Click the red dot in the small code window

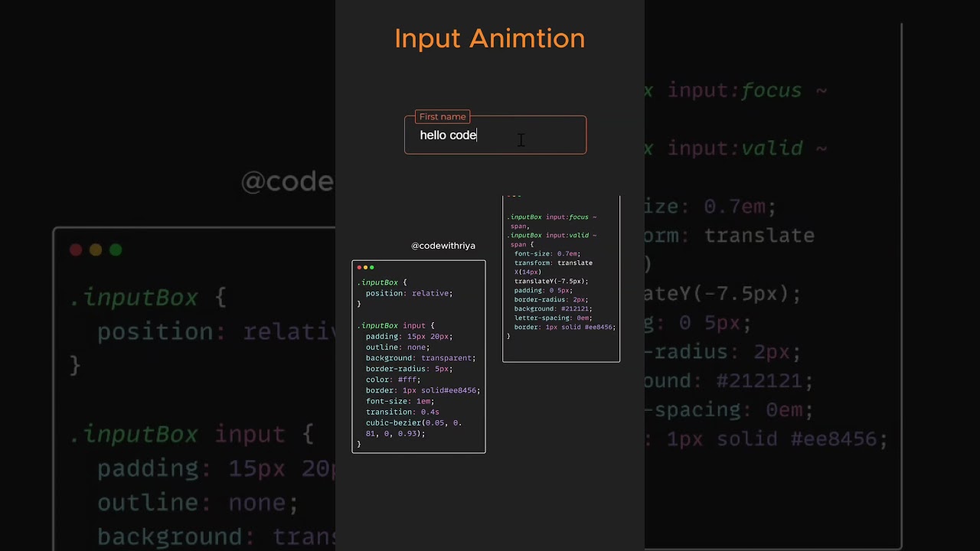(x=359, y=268)
